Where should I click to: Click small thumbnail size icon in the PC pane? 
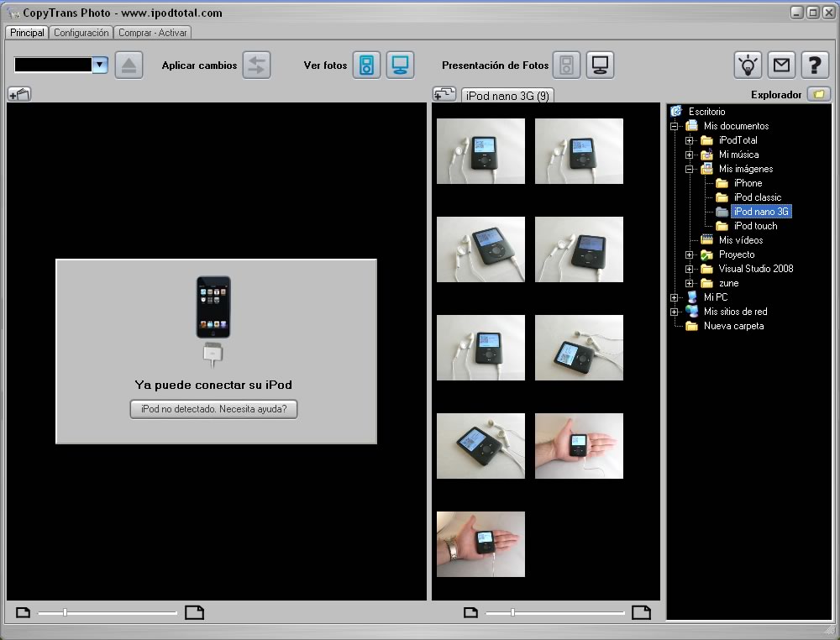point(470,612)
